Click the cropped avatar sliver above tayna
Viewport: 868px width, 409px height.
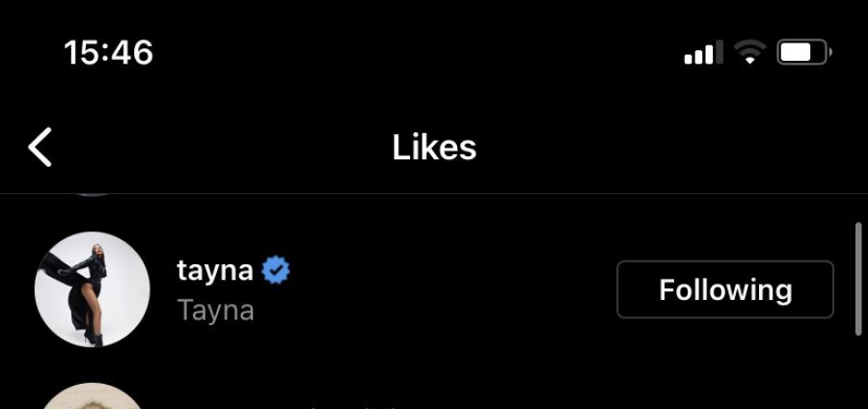[x=93, y=194]
